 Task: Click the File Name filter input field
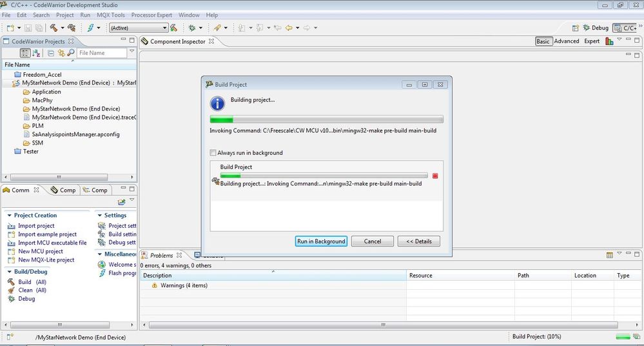[x=101, y=53]
